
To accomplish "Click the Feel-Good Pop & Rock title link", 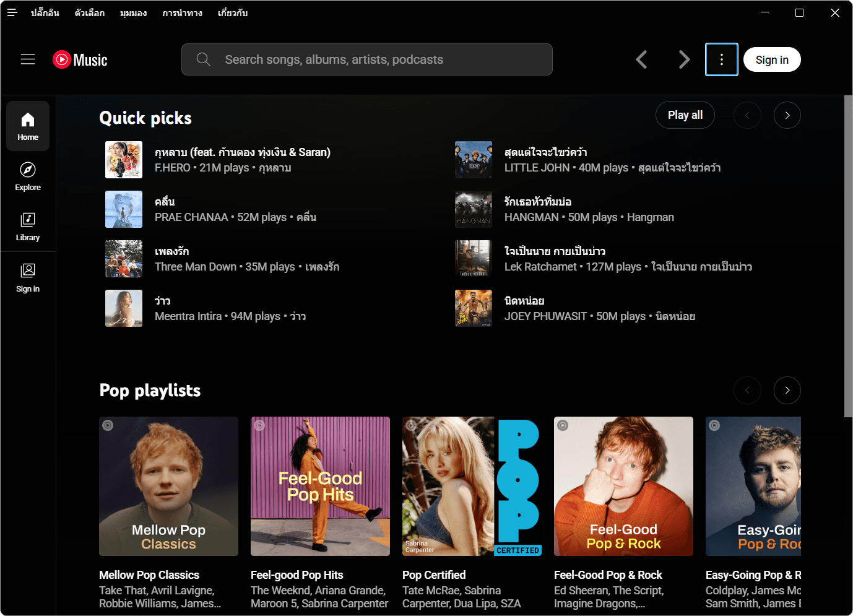I will 608,575.
